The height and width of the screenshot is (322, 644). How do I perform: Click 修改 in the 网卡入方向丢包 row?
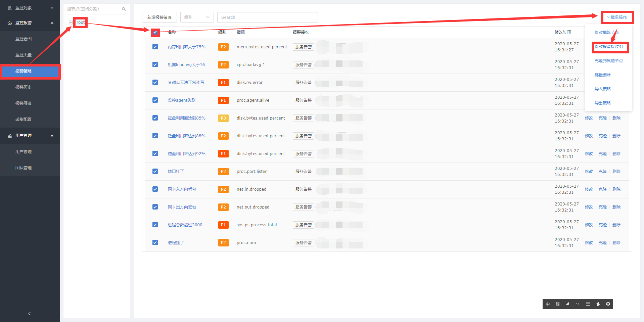(x=589, y=189)
